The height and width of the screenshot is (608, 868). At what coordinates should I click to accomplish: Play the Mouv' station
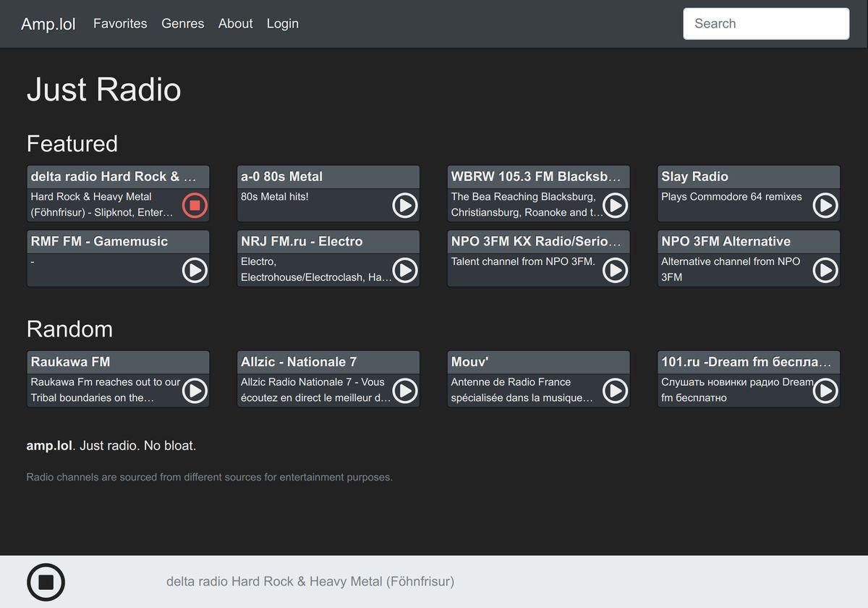[615, 391]
